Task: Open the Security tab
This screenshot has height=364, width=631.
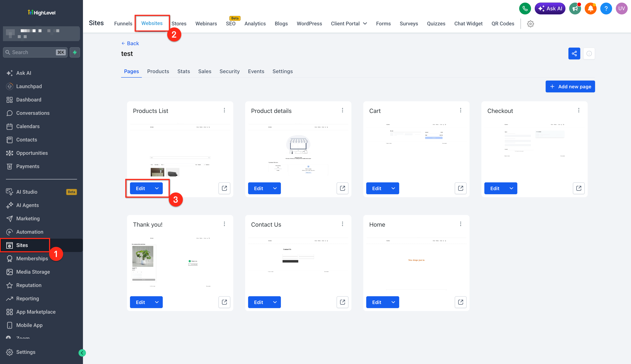Action: (230, 71)
